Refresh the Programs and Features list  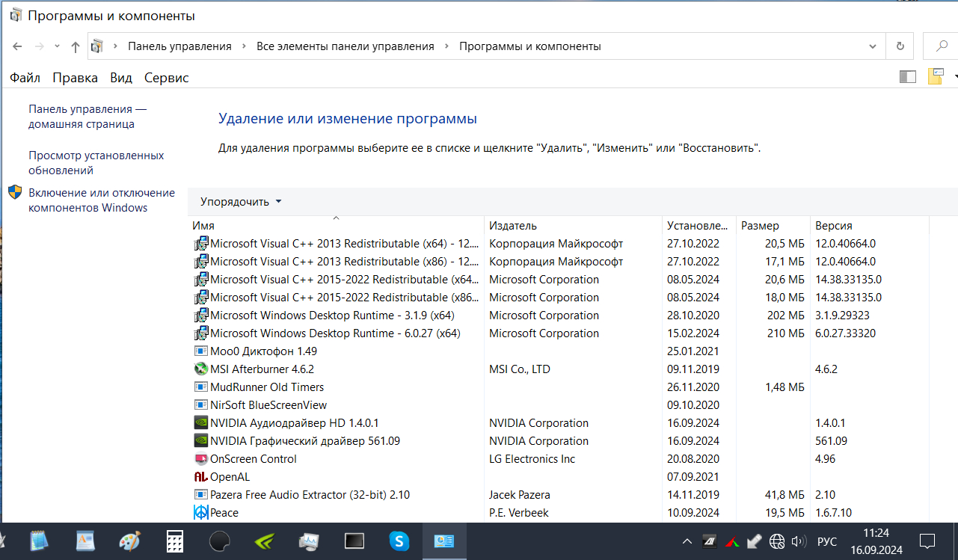pos(900,46)
